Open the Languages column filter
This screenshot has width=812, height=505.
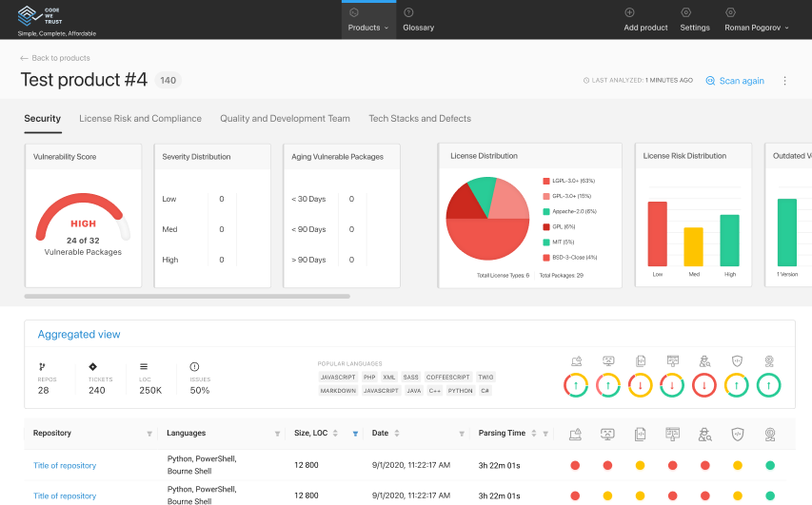[x=278, y=434]
